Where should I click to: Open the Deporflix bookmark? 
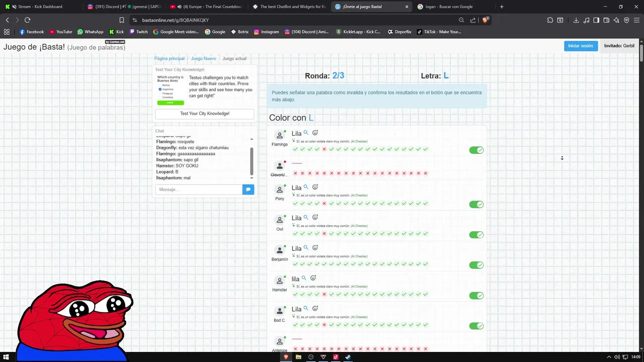pos(399,32)
